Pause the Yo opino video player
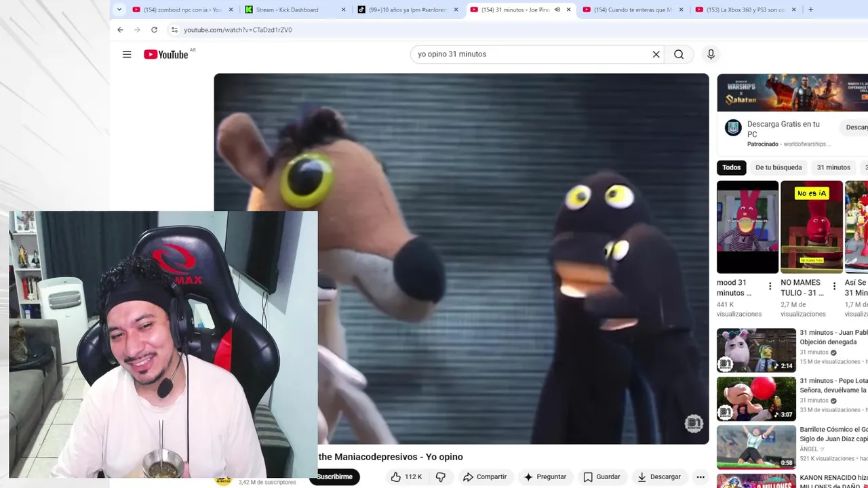Viewport: 868px width, 488px height. [x=461, y=259]
